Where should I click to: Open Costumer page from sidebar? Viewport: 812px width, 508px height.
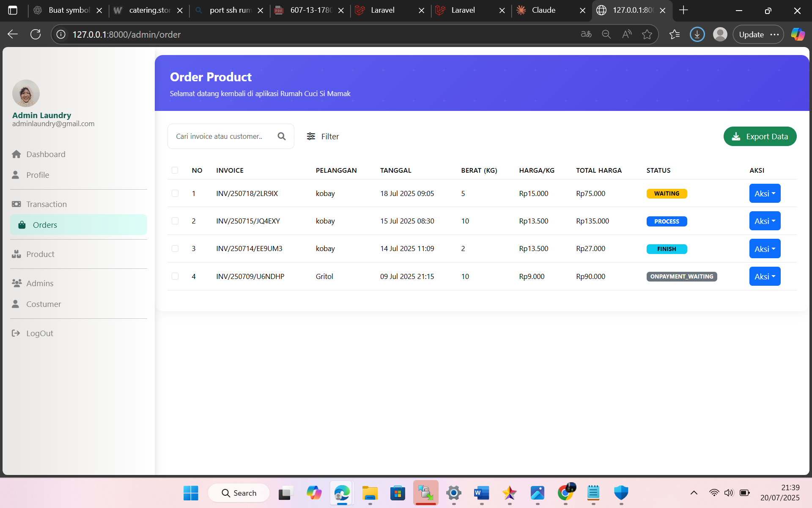click(43, 304)
